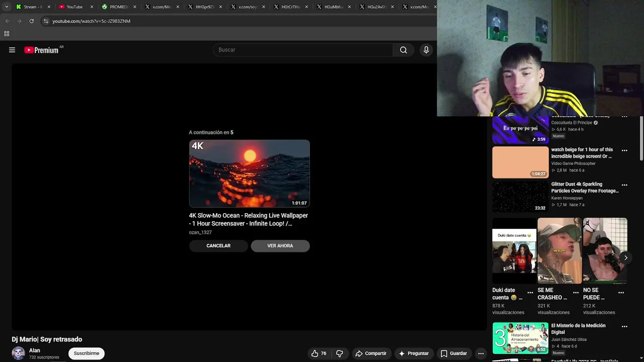The height and width of the screenshot is (362, 644).
Task: Subscribe with the Suscribirme button
Action: (x=87, y=353)
